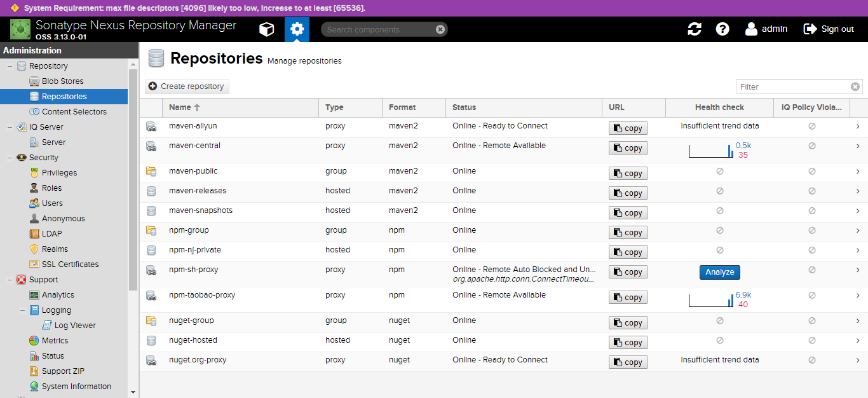Open System Information in sidebar
Viewport: 868px width, 398px height.
76,387
